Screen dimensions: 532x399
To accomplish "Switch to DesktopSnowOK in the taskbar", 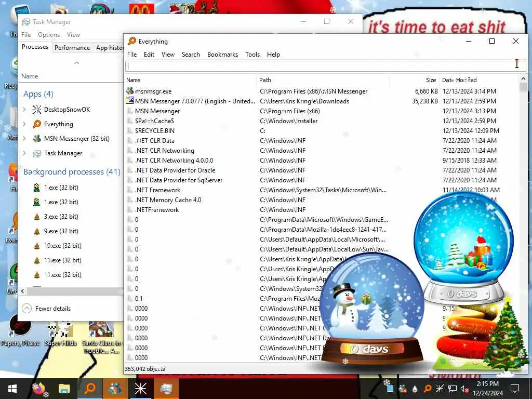I will point(140,389).
